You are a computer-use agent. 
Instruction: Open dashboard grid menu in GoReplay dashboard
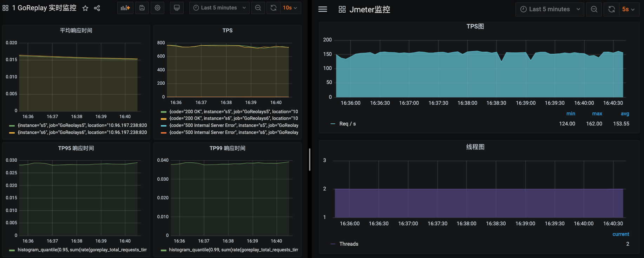[x=6, y=8]
